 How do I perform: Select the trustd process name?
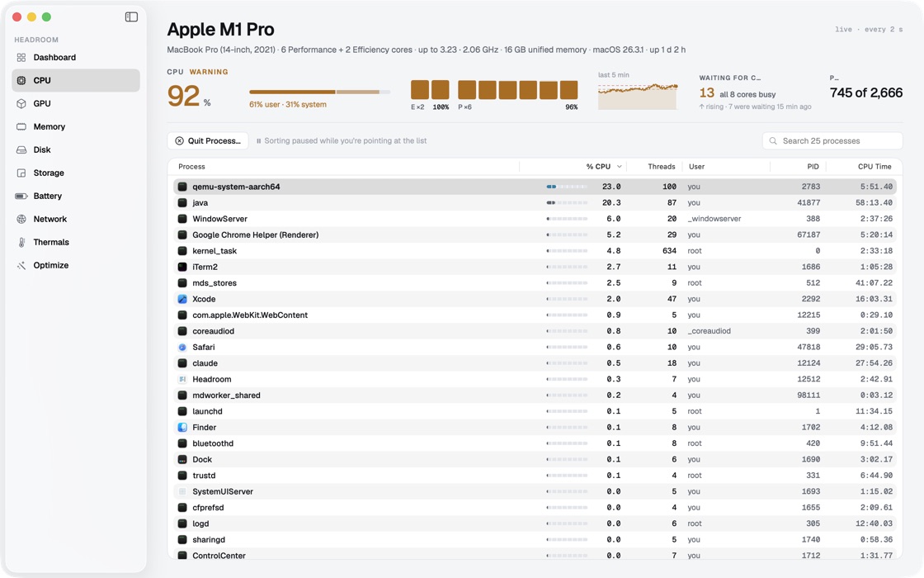click(x=204, y=476)
